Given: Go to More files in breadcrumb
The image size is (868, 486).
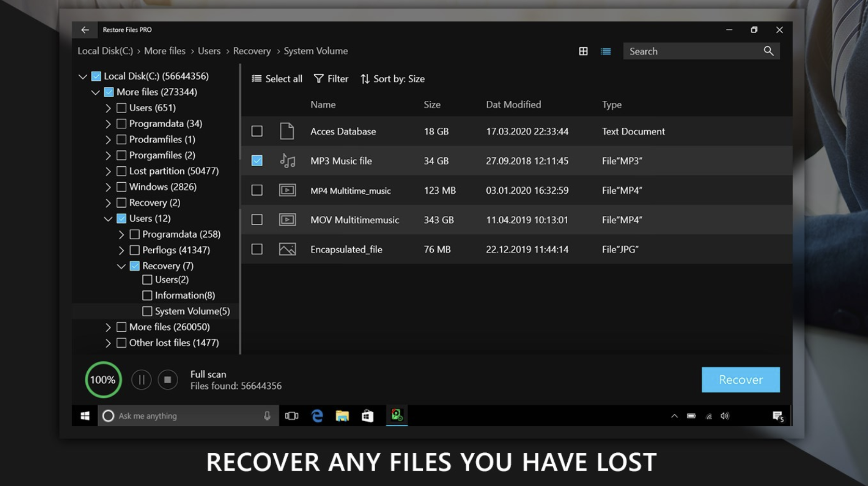Looking at the screenshot, I should (165, 51).
